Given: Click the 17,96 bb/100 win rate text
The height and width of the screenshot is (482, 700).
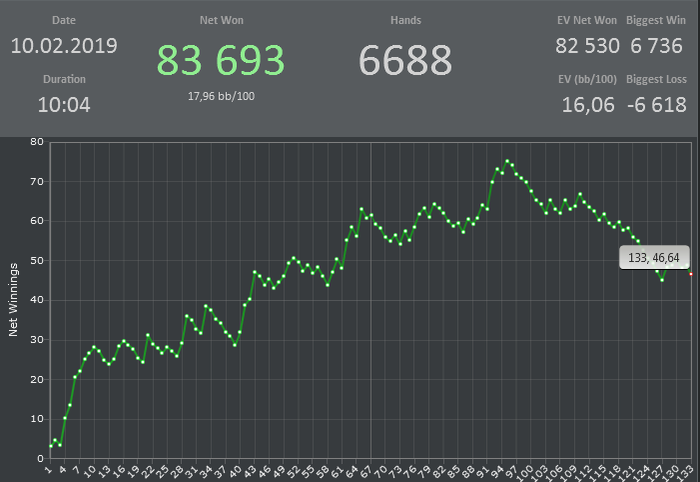Looking at the screenshot, I should click(221, 96).
